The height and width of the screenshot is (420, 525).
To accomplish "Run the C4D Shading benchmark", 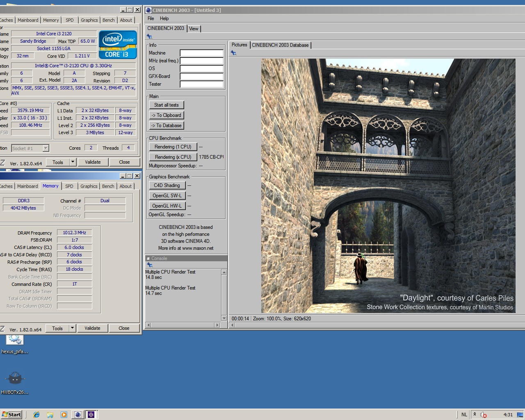I will (x=167, y=185).
